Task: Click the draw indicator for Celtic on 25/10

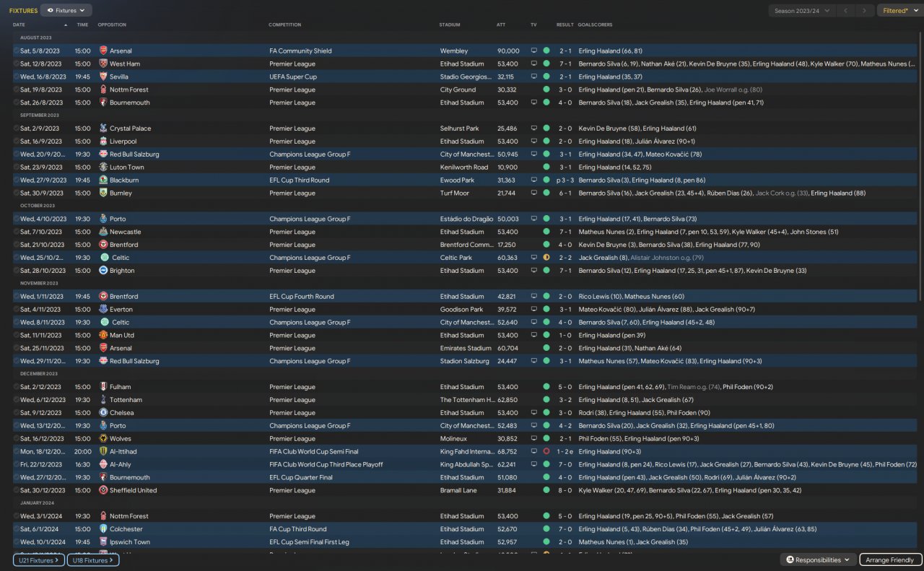Action: click(546, 258)
